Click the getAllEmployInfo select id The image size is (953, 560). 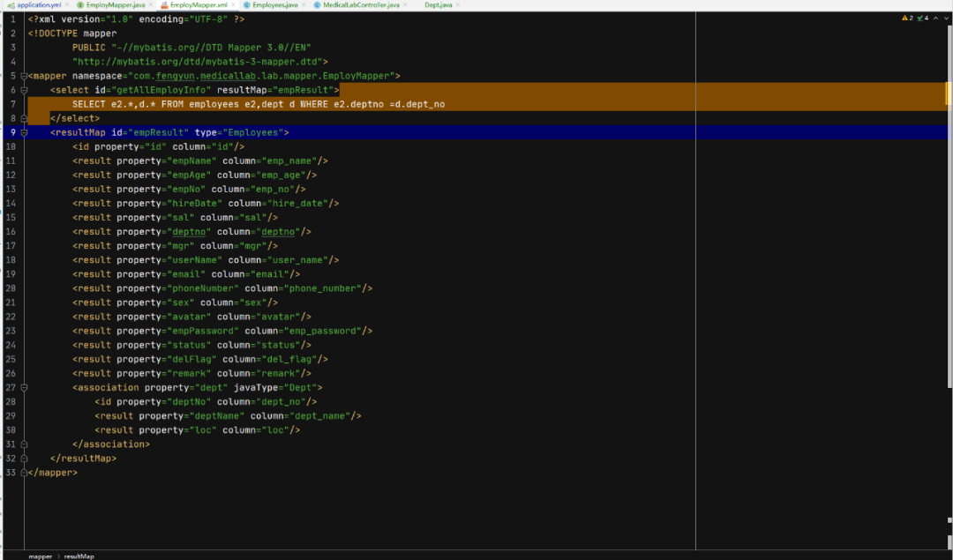click(161, 90)
